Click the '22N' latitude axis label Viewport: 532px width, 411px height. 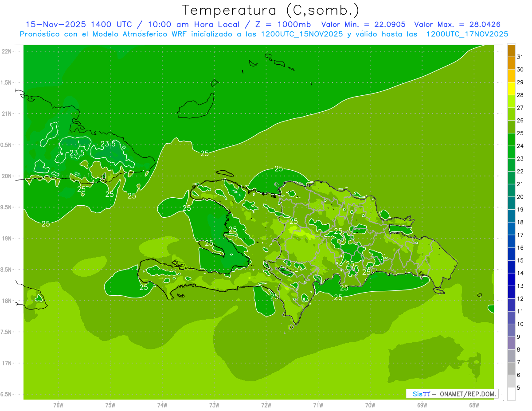pyautogui.click(x=7, y=51)
